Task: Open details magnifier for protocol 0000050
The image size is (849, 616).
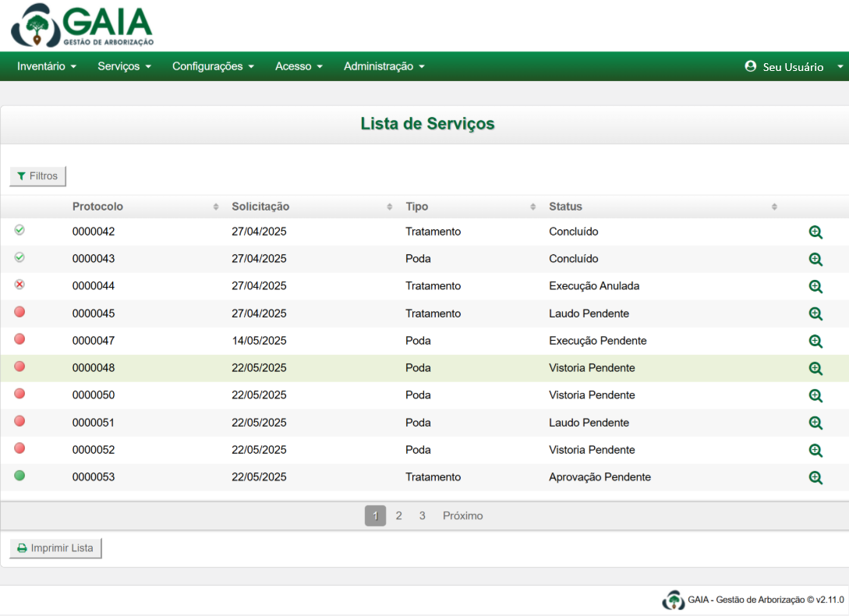Action: [x=815, y=395]
